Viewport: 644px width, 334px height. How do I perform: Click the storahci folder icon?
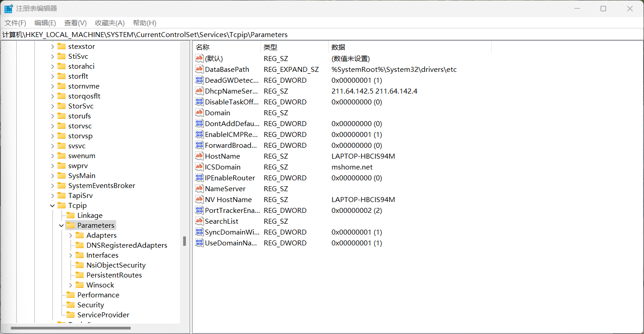pyautogui.click(x=62, y=66)
